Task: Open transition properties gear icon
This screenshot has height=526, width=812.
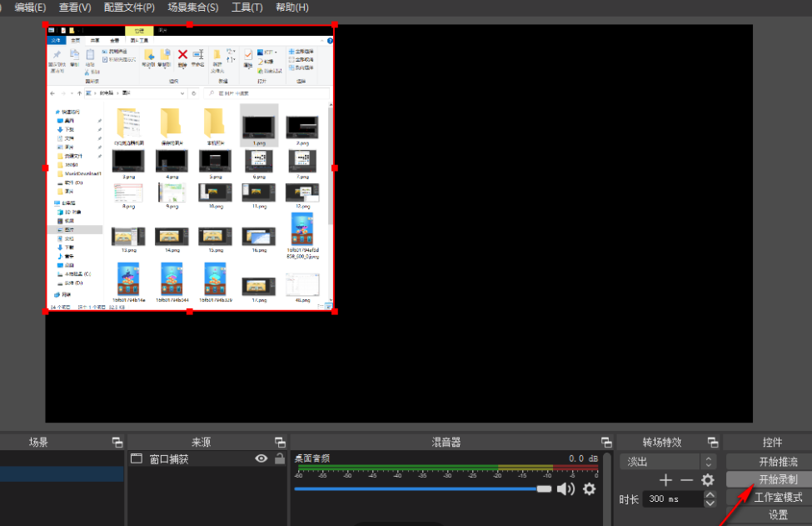Action: coord(708,480)
